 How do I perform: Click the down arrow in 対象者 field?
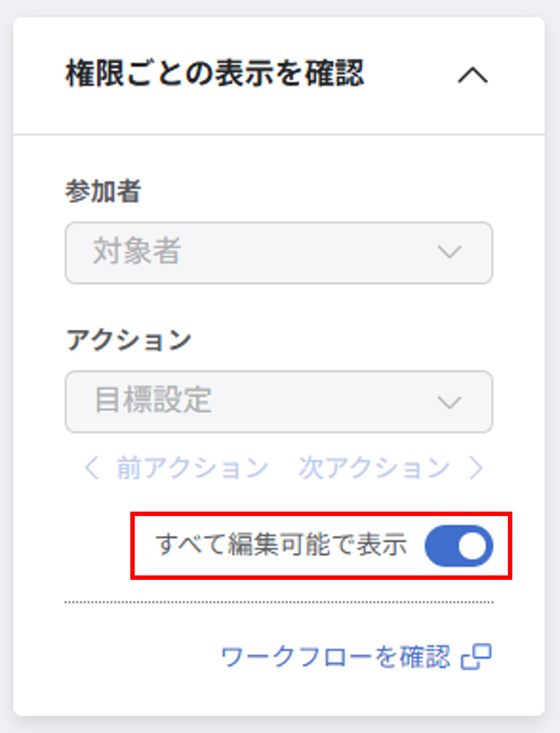pyautogui.click(x=449, y=252)
